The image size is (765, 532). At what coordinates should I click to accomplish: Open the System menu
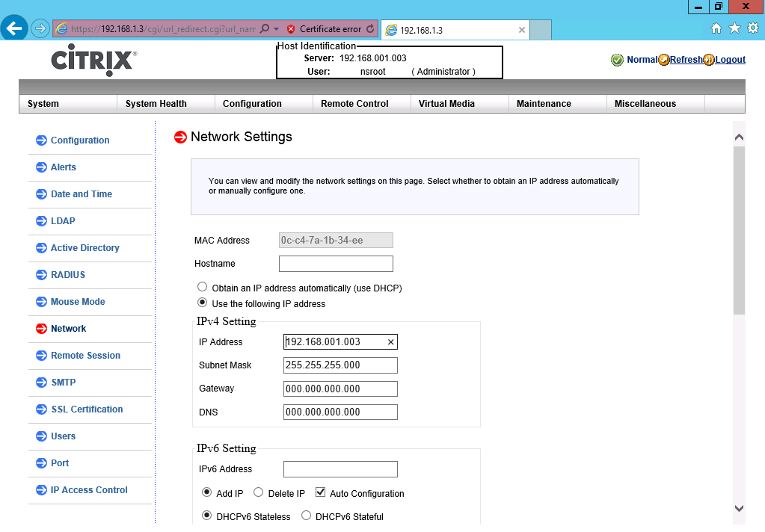pyautogui.click(x=68, y=104)
